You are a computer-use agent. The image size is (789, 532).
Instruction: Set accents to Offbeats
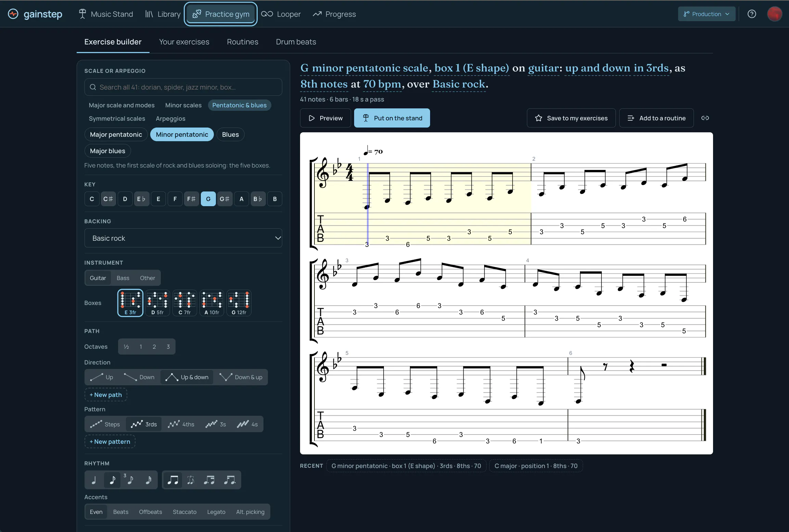click(150, 512)
